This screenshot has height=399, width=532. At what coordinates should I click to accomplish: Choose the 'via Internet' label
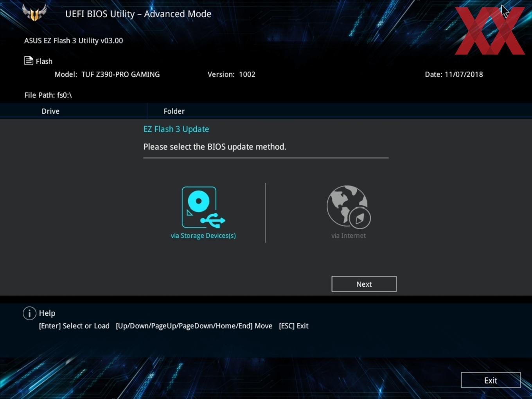pos(349,235)
